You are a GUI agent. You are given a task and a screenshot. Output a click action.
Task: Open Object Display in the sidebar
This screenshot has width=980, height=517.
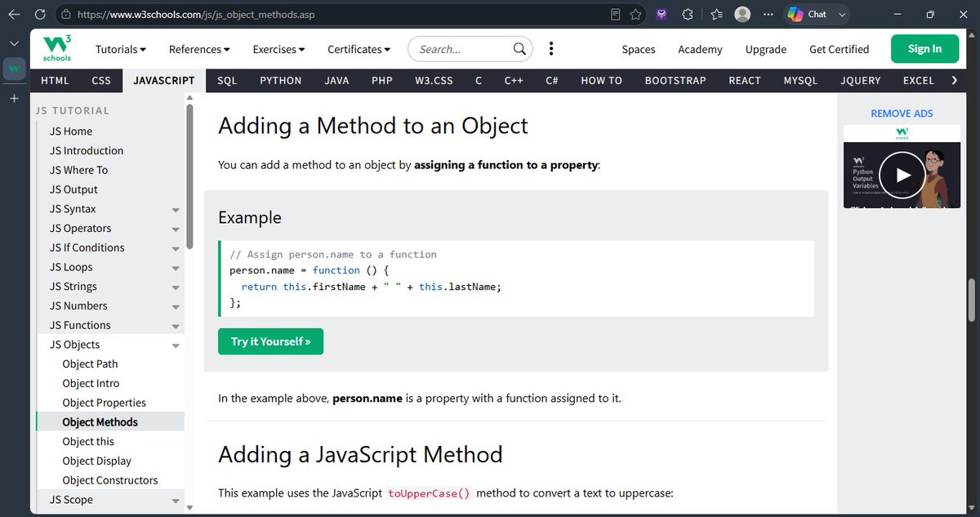coord(96,461)
